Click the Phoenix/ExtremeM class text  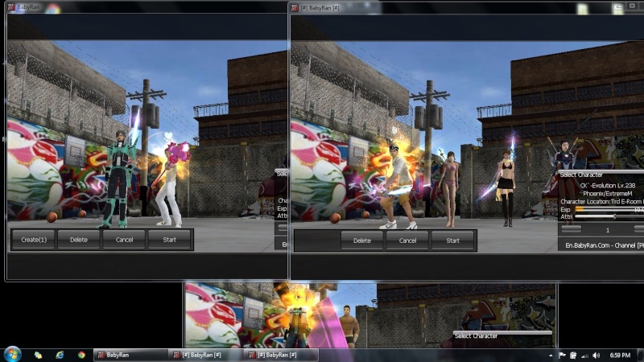point(608,193)
